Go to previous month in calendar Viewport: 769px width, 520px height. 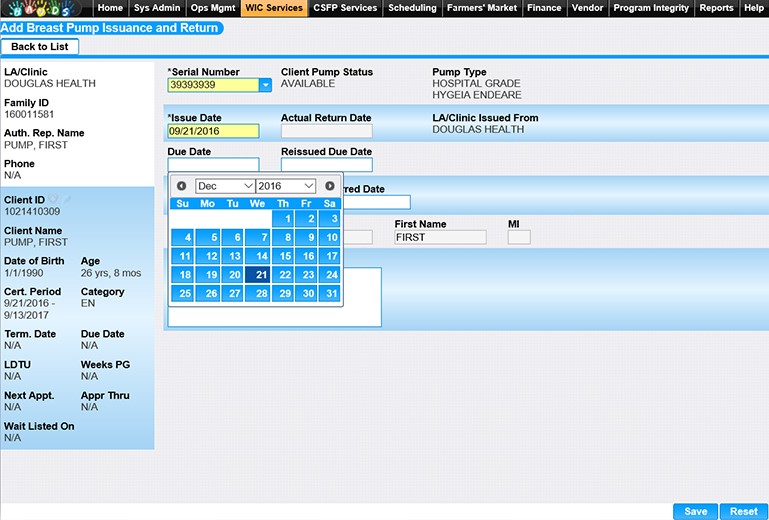181,186
